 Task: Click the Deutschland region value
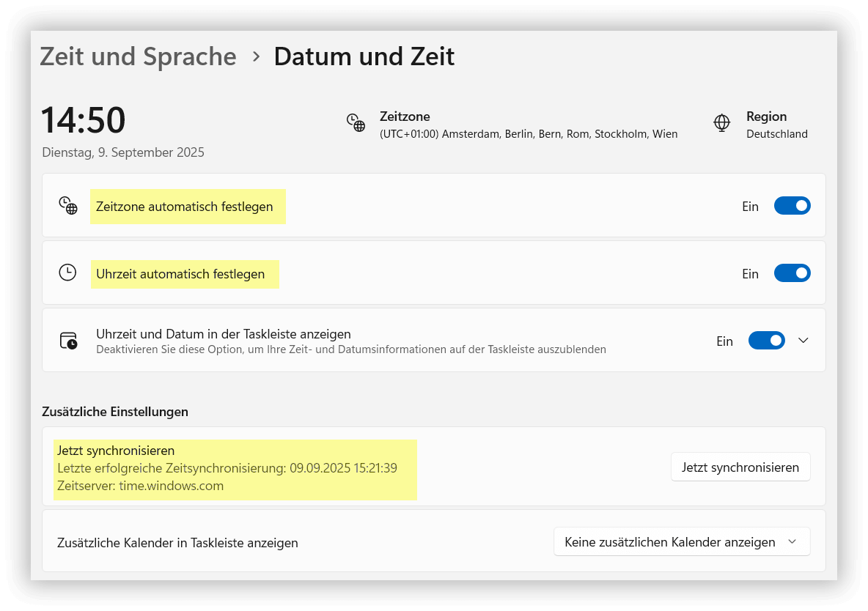(776, 134)
